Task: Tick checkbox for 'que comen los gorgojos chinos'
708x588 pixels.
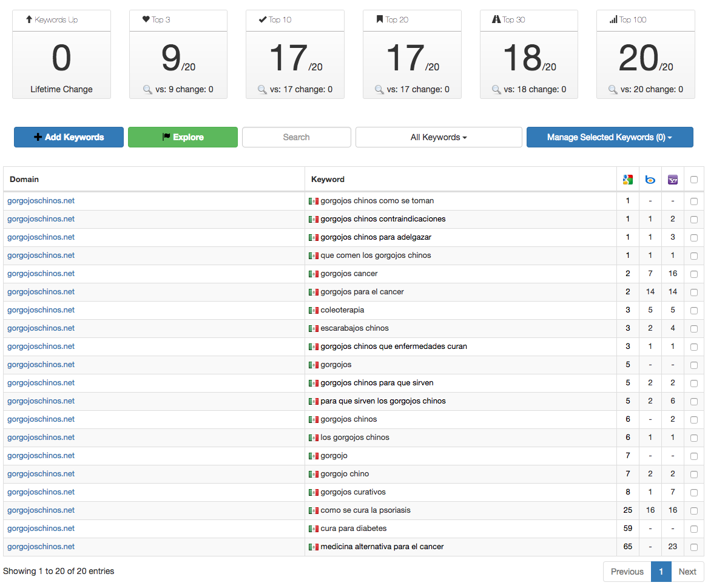Action: (x=694, y=256)
